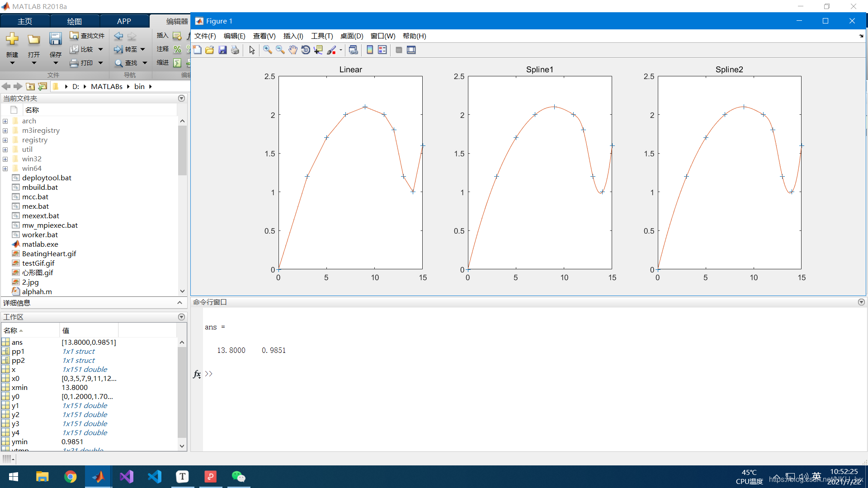Open the 编辑(E) menu in Figure 1
The height and width of the screenshot is (488, 868).
(x=235, y=36)
